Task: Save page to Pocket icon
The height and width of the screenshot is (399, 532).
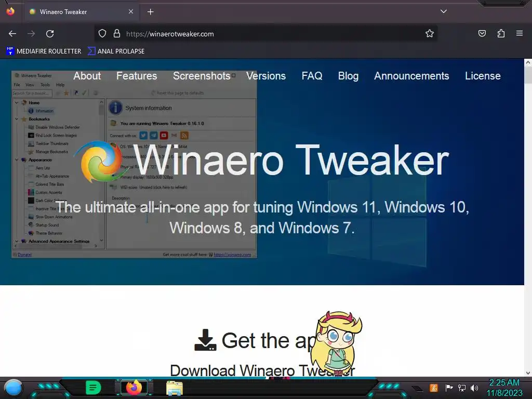Action: [x=482, y=33]
